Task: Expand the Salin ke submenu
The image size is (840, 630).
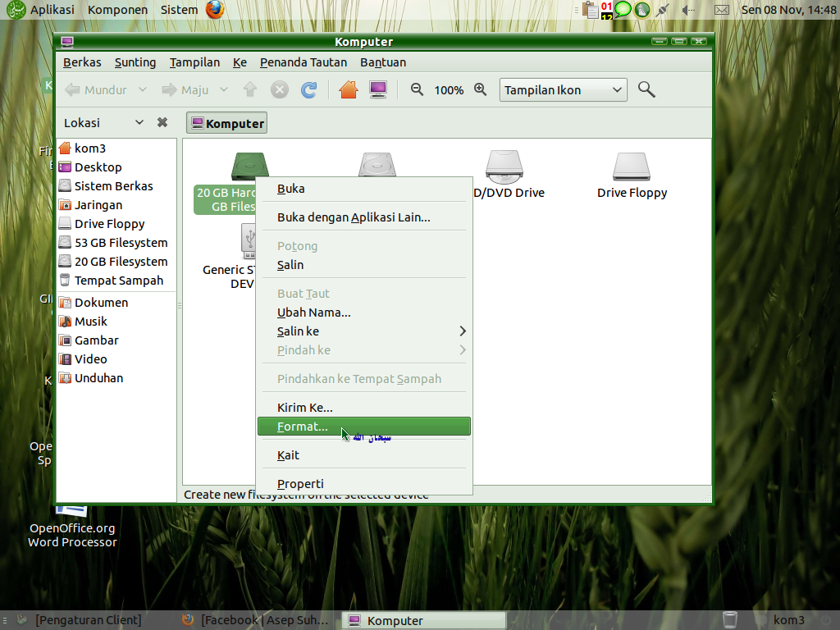Action: point(364,331)
